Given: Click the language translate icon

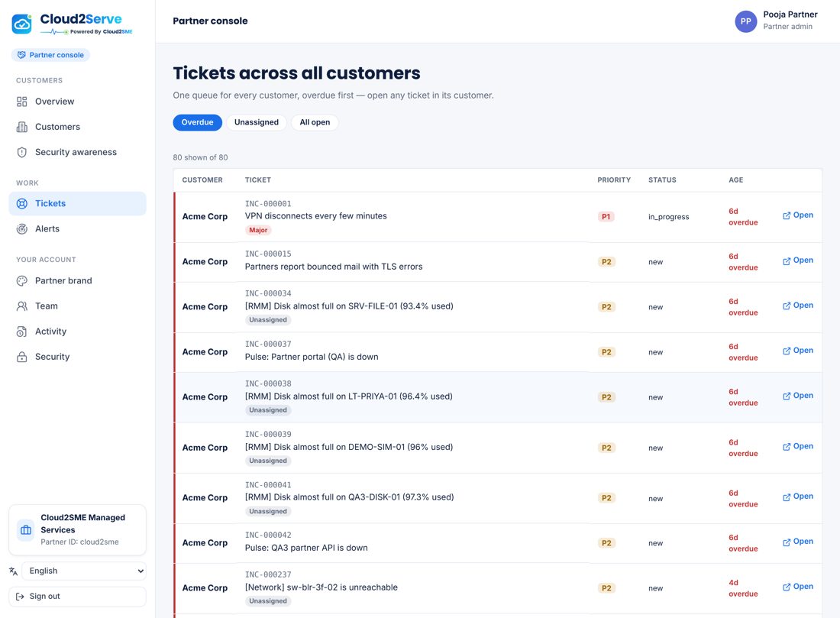Looking at the screenshot, I should 14,571.
